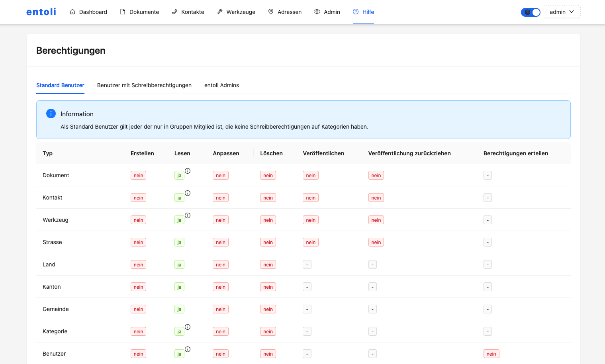Open Werkzeuge using the wrench icon
605x364 pixels.
click(219, 12)
